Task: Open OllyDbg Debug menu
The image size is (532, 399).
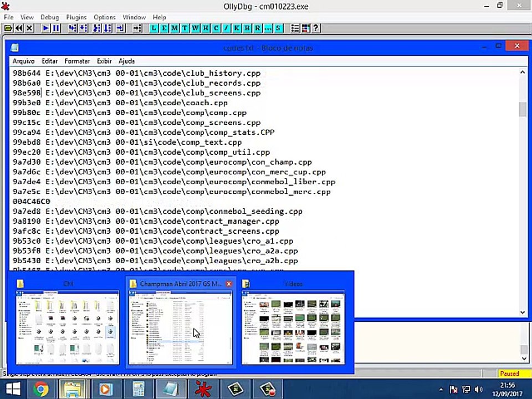Action: pyautogui.click(x=49, y=17)
